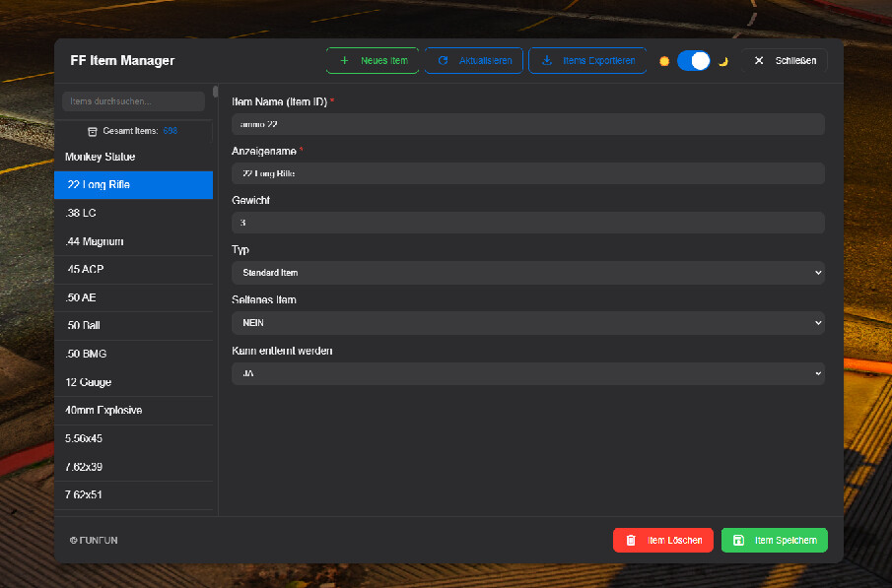The width and height of the screenshot is (892, 588).
Task: Open the Typ dropdown
Action: pos(527,273)
